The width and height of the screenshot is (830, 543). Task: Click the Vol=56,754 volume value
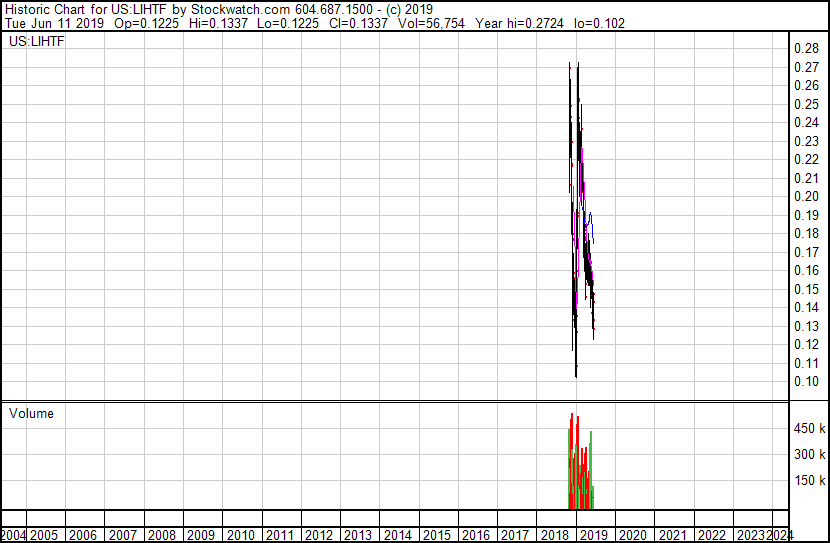pos(431,23)
